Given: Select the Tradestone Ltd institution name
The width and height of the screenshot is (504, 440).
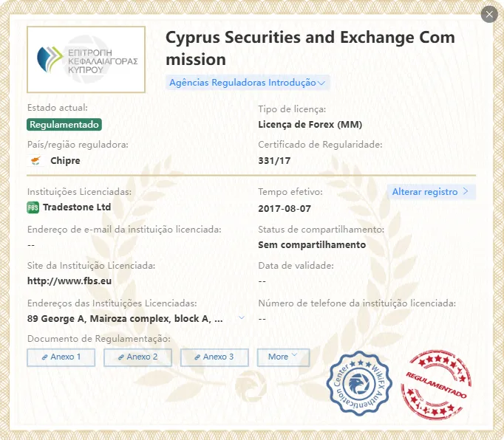Looking at the screenshot, I should (77, 207).
